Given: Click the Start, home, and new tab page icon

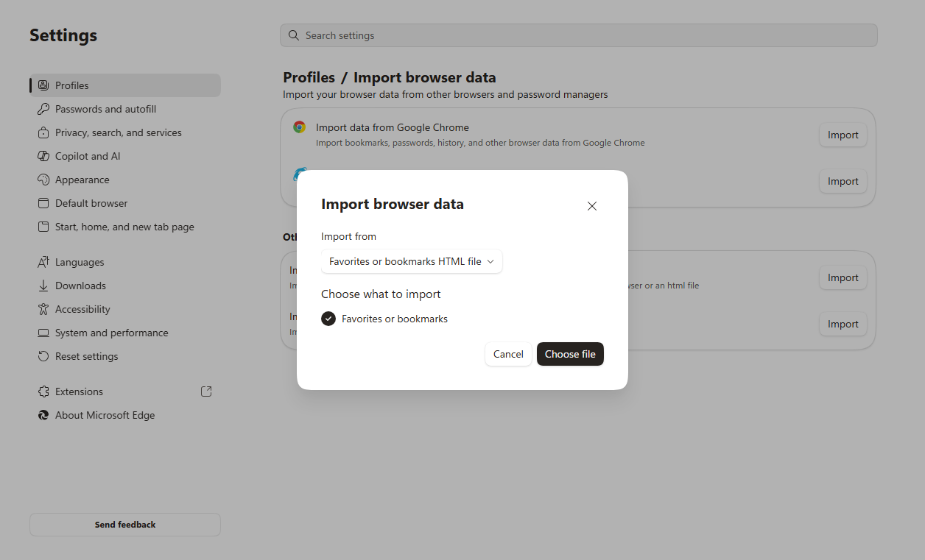Looking at the screenshot, I should (43, 227).
